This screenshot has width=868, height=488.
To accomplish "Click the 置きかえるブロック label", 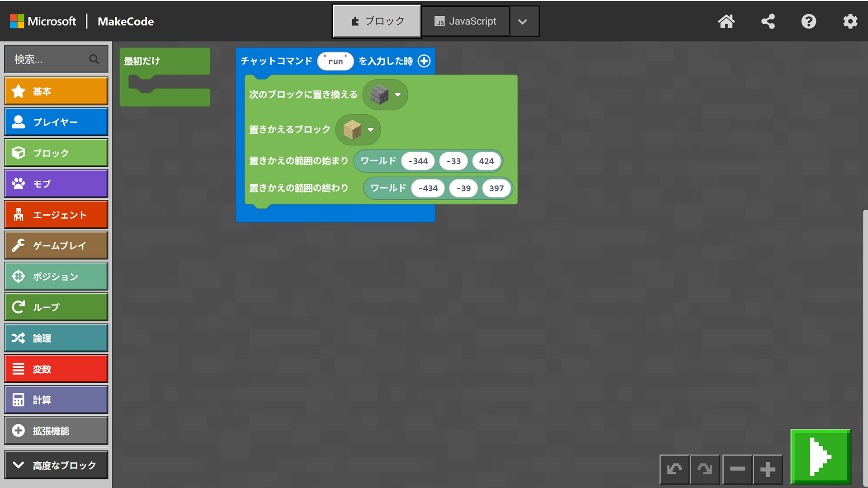I will (290, 130).
